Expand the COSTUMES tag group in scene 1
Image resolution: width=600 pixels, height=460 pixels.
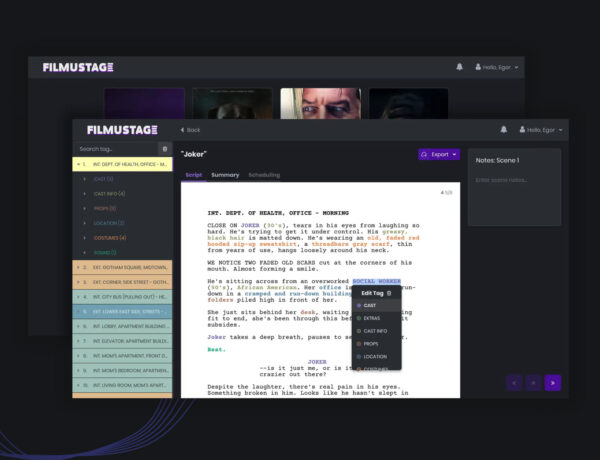click(x=109, y=238)
